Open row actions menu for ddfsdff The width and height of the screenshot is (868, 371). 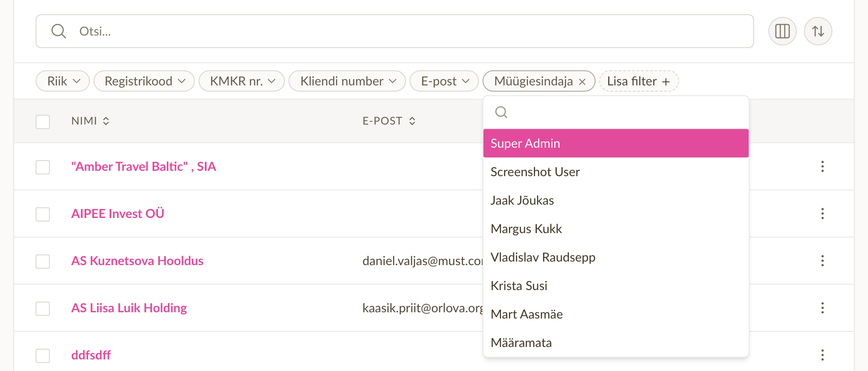pos(822,355)
